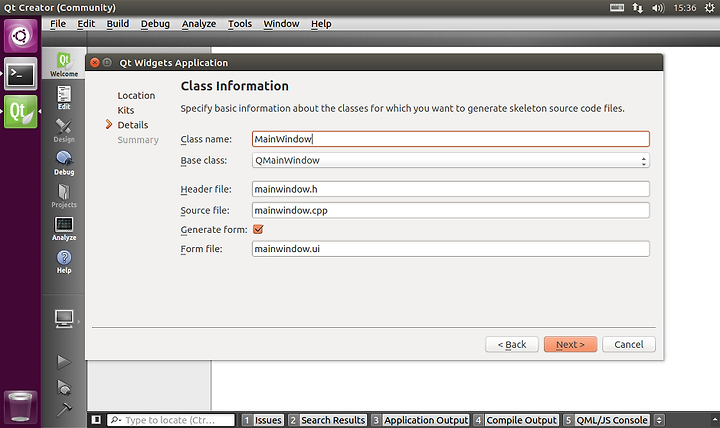
Task: Open Search Results pane
Action: [327, 420]
